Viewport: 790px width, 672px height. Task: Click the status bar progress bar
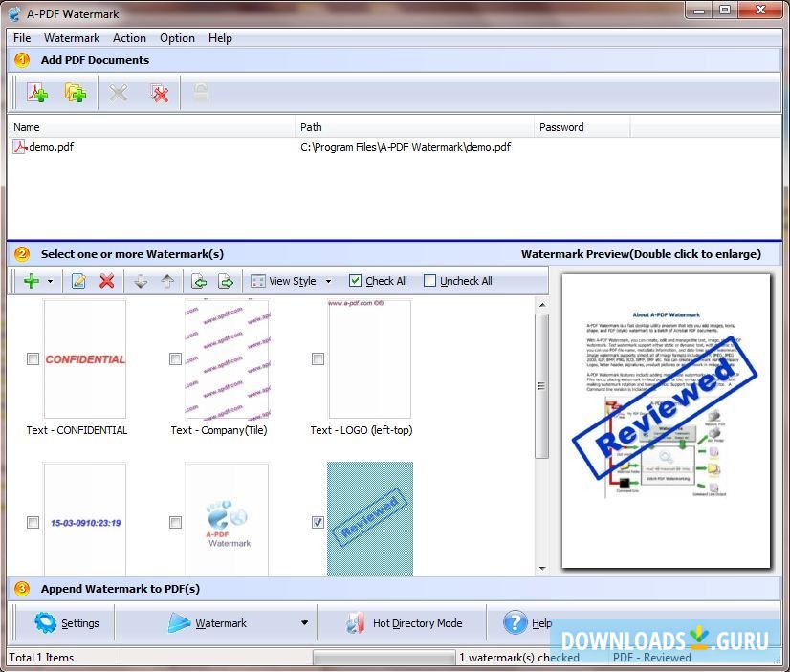[384, 658]
